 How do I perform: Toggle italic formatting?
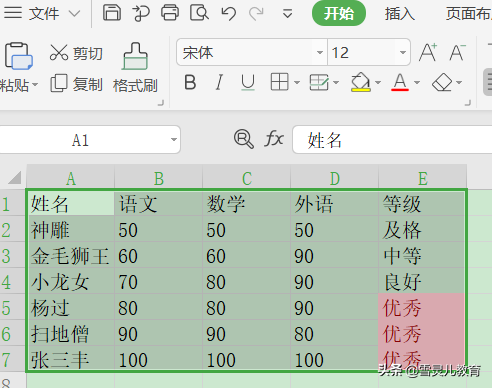pyautogui.click(x=219, y=82)
